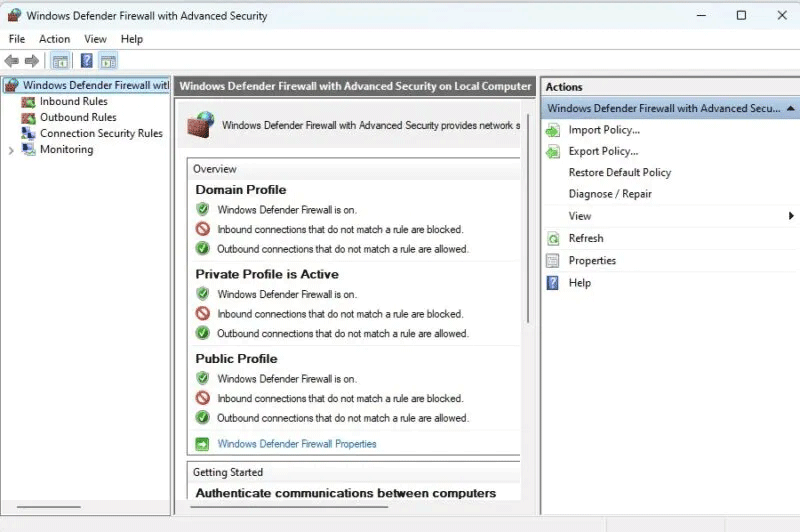Click the Outbound Rules tree icon

tap(28, 118)
